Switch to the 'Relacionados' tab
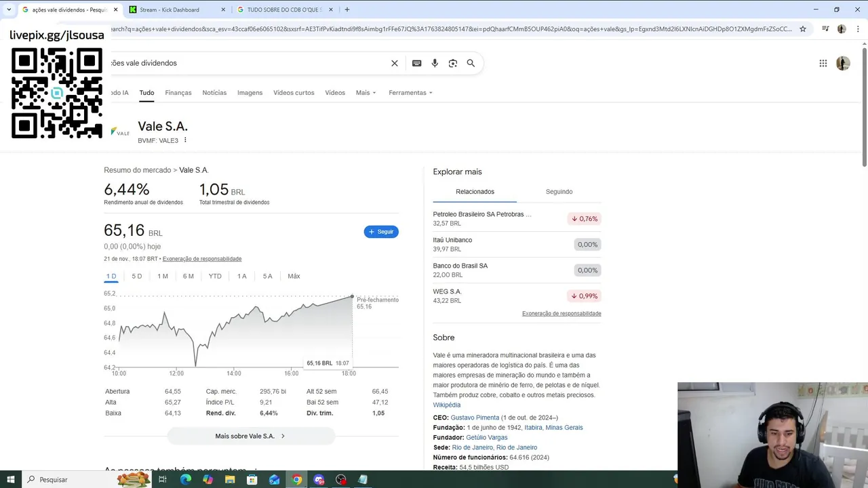Image resolution: width=868 pixels, height=488 pixels. click(475, 192)
